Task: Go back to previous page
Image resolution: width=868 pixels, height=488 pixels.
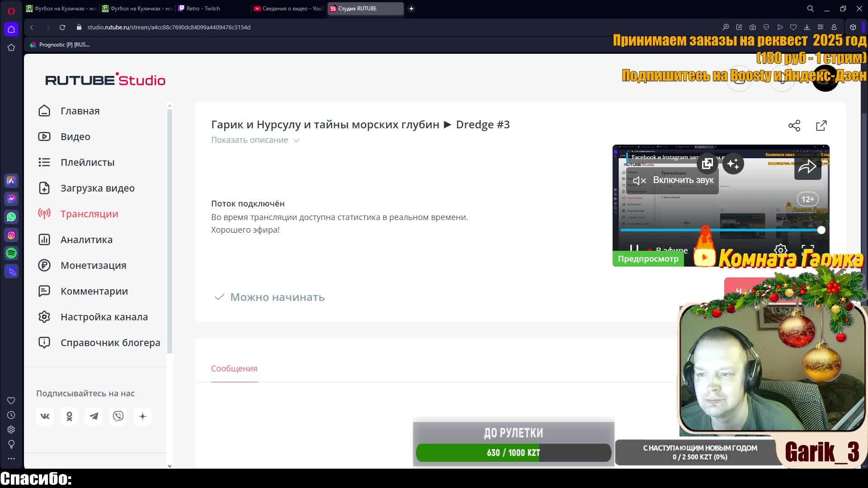Action: tap(32, 27)
